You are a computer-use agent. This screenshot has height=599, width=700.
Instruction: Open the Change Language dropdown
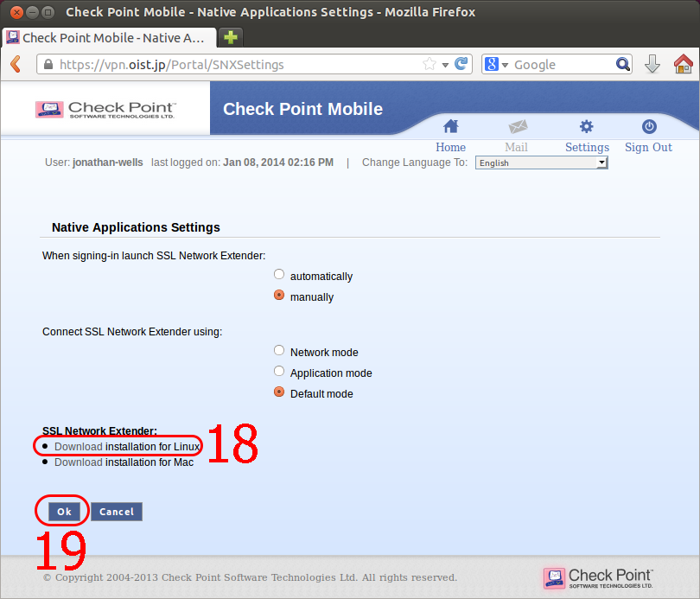541,162
